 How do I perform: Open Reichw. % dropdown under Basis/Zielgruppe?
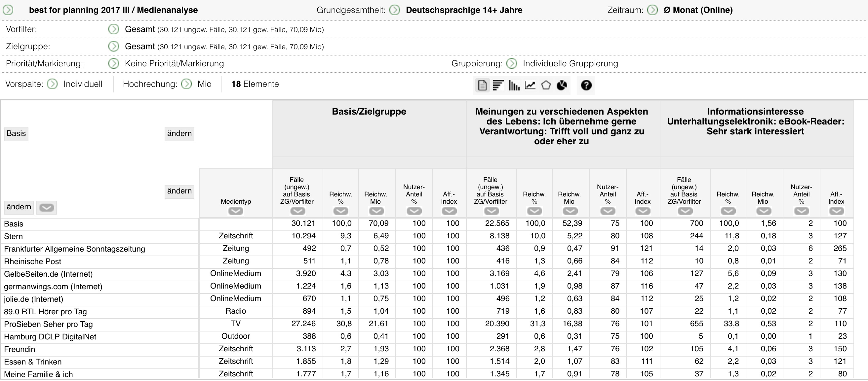(x=341, y=211)
